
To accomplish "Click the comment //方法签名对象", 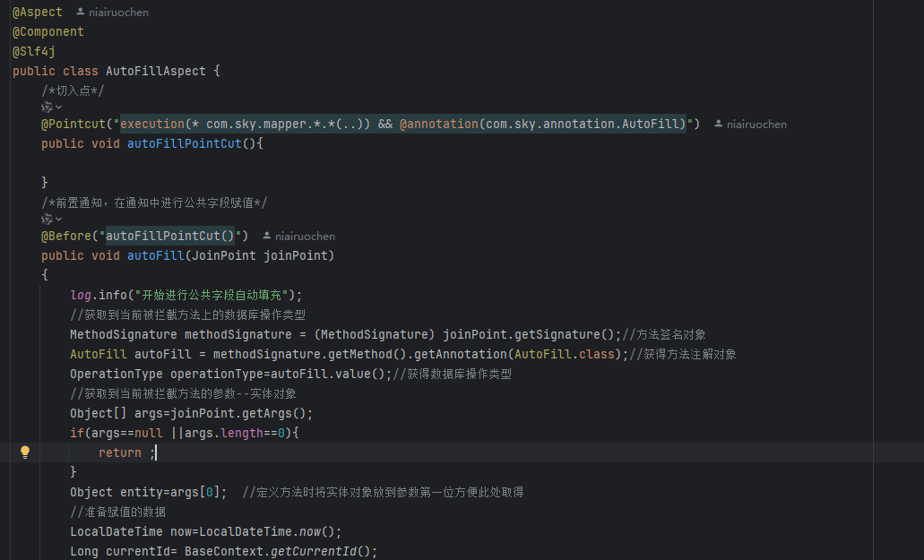I will (664, 334).
